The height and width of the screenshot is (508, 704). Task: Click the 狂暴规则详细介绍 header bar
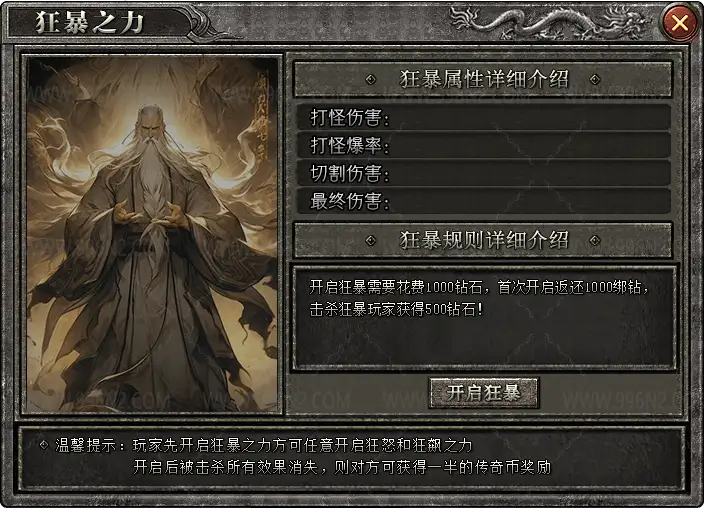483,240
